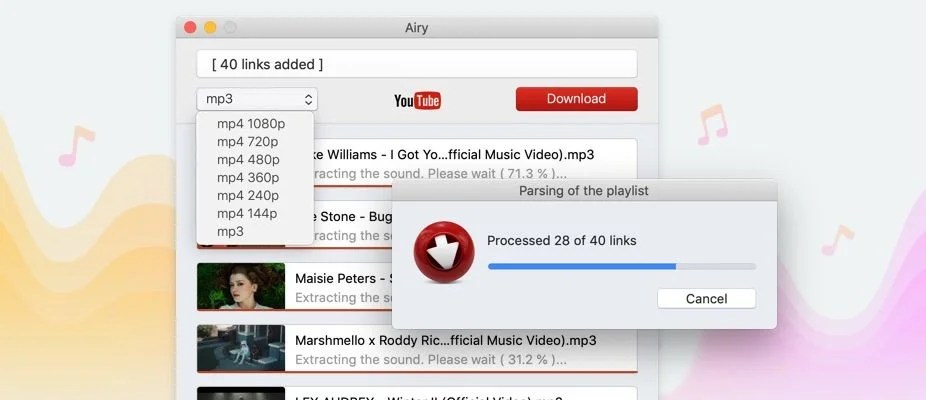Viewport: 926px width, 400px height.
Task: Cancel the playlist parsing
Action: [x=706, y=298]
